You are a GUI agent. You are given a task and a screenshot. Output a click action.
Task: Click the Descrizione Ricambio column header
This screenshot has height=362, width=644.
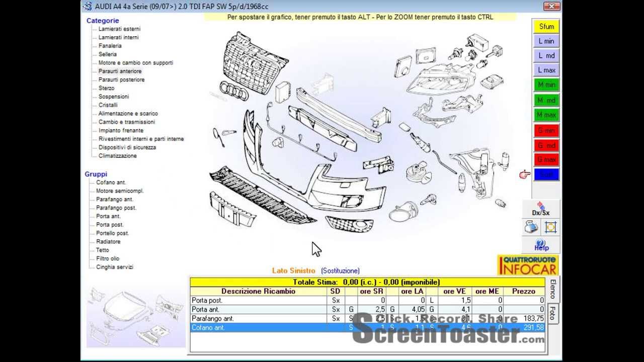point(259,291)
